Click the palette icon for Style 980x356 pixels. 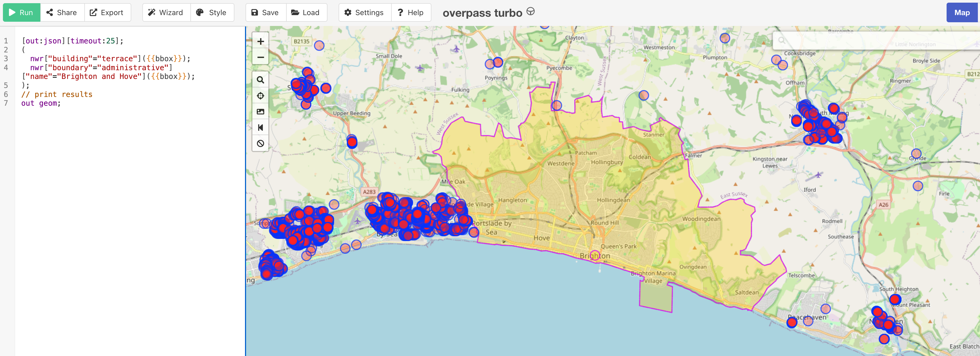point(200,12)
